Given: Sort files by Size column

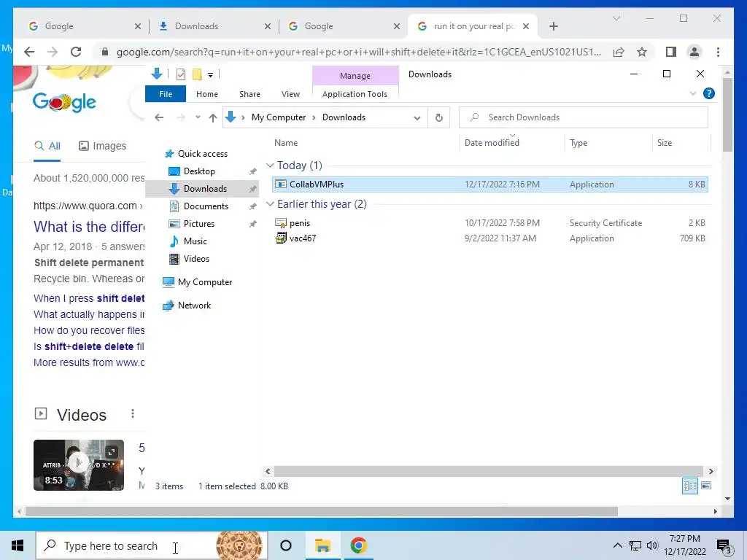Looking at the screenshot, I should pyautogui.click(x=665, y=143).
